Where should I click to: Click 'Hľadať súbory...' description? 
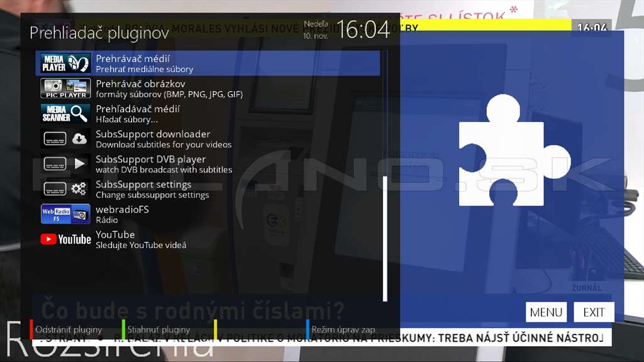pyautogui.click(x=126, y=119)
